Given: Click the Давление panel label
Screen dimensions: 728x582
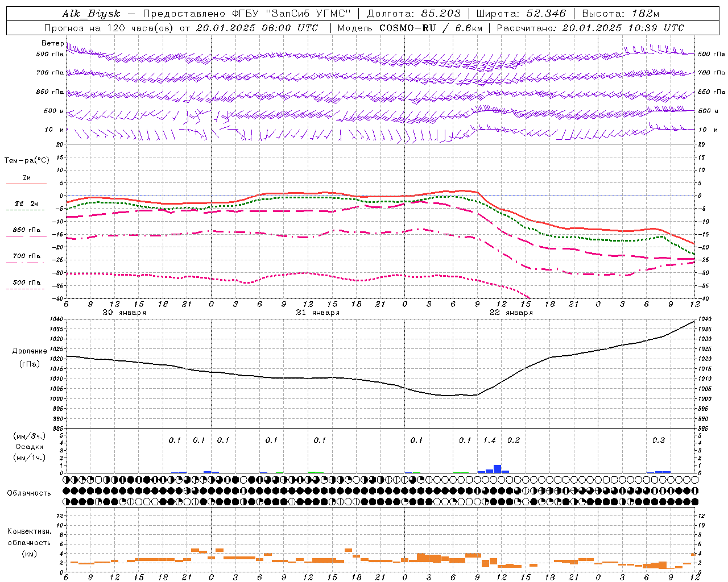Looking at the screenshot, I should (x=30, y=351).
